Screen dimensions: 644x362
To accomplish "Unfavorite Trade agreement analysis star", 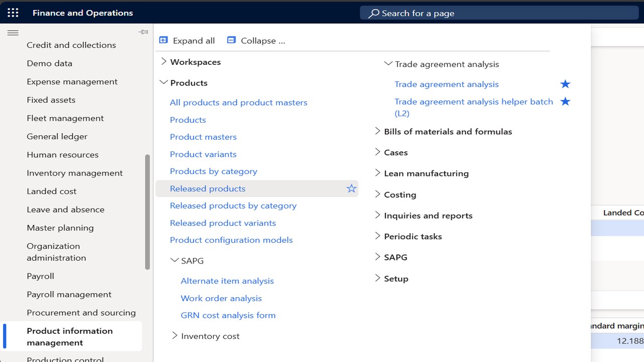I will click(x=566, y=84).
